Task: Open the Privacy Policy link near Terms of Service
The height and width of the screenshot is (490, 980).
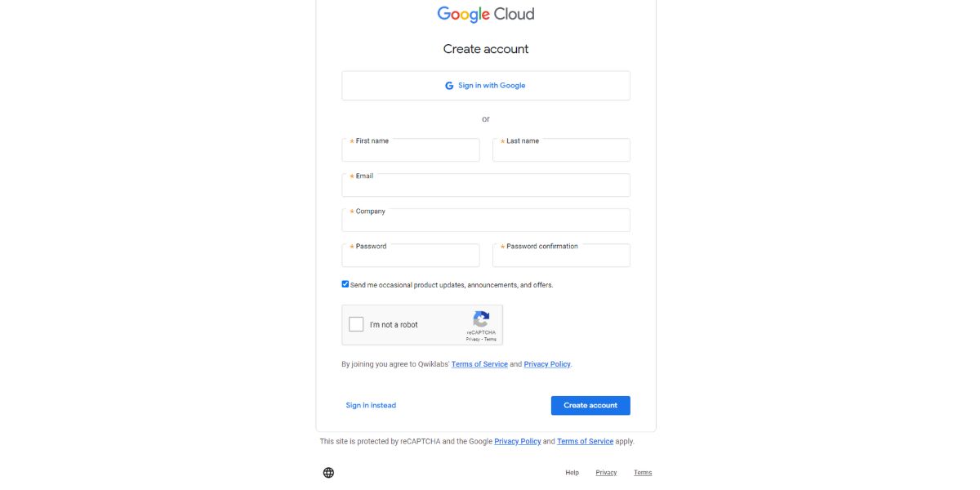Action: 547,363
